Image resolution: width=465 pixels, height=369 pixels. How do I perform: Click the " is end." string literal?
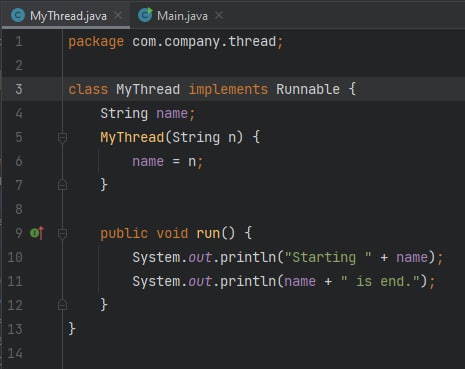(x=380, y=281)
